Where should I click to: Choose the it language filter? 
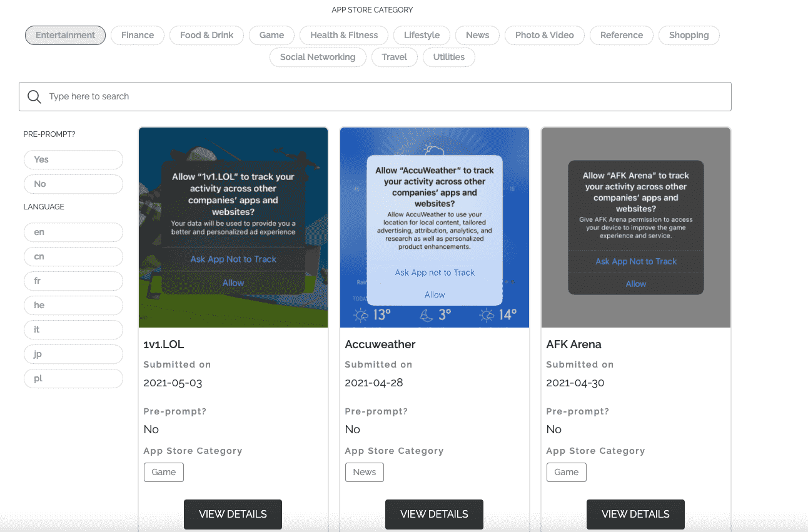tap(73, 329)
